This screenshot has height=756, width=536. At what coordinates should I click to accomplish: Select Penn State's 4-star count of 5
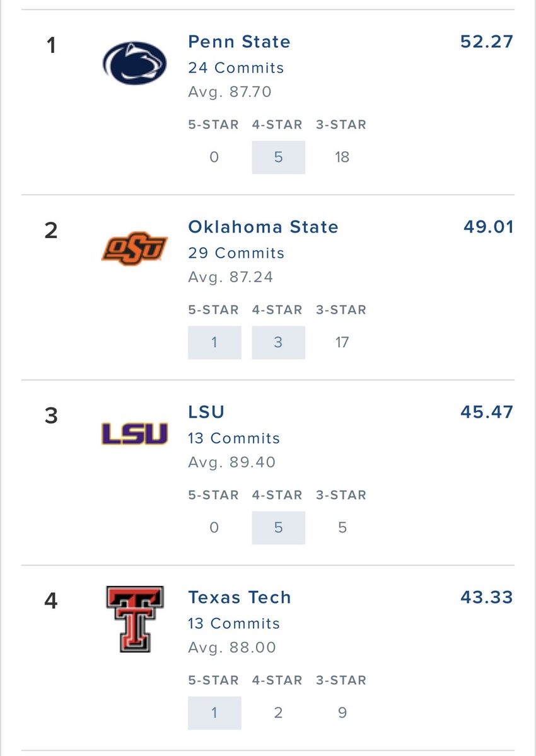click(278, 157)
